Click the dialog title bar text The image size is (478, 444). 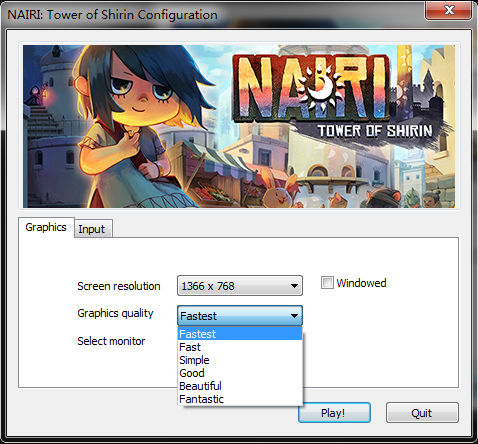coord(112,15)
